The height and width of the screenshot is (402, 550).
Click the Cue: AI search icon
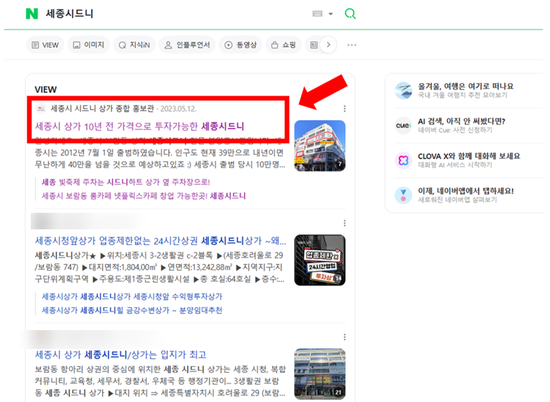click(403, 126)
